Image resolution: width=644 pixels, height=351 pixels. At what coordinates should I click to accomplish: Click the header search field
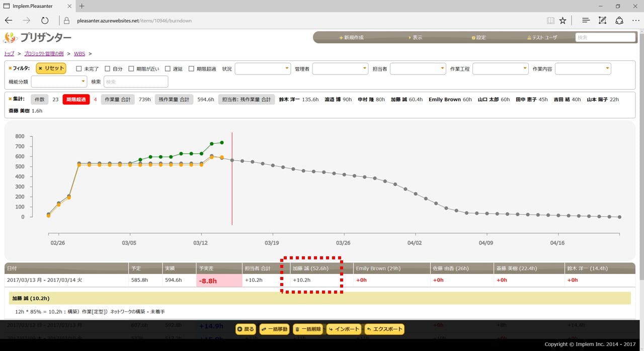[x=605, y=37]
